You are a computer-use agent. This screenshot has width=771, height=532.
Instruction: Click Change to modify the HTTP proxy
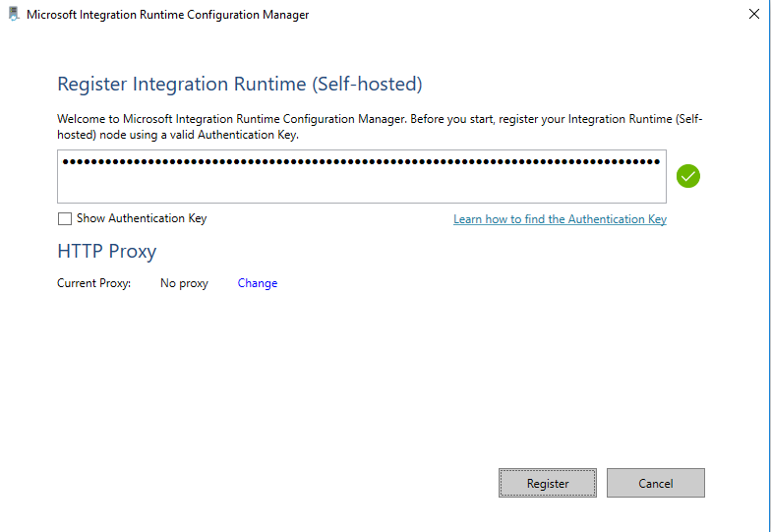point(258,283)
